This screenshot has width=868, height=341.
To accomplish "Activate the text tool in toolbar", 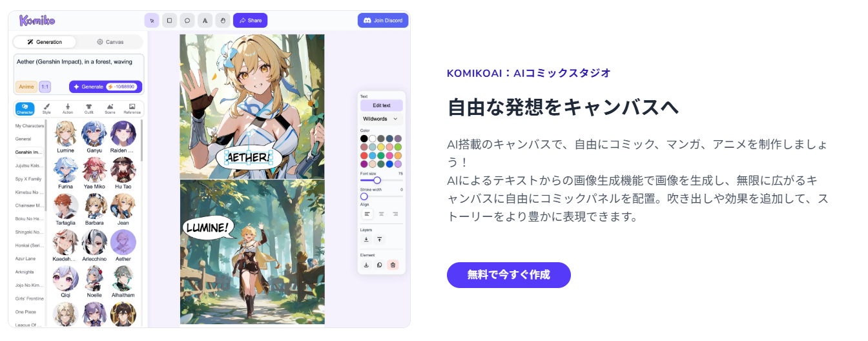I will click(205, 20).
